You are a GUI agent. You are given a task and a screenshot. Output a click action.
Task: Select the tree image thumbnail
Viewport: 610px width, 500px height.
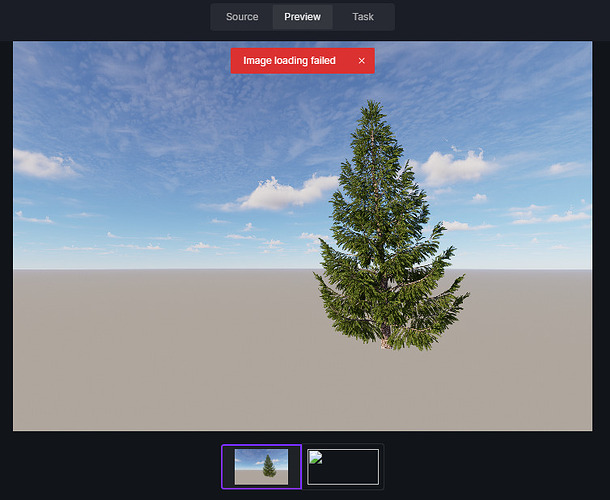pos(261,466)
